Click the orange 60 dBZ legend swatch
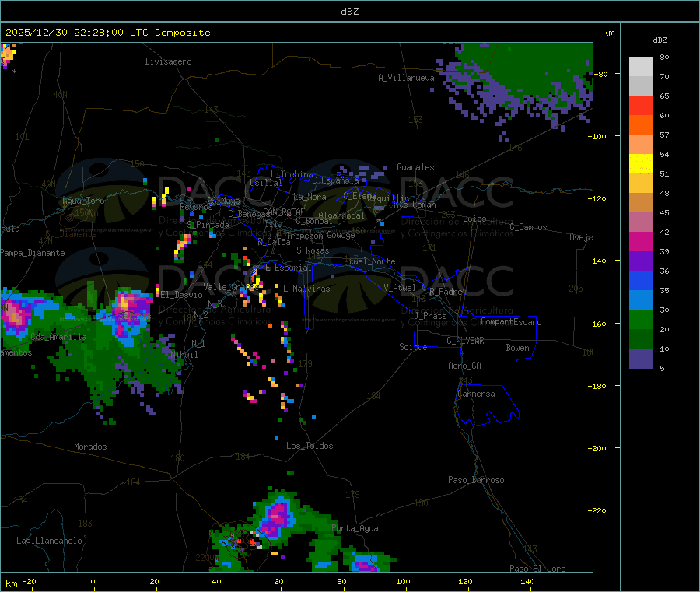The image size is (700, 592). point(641,125)
